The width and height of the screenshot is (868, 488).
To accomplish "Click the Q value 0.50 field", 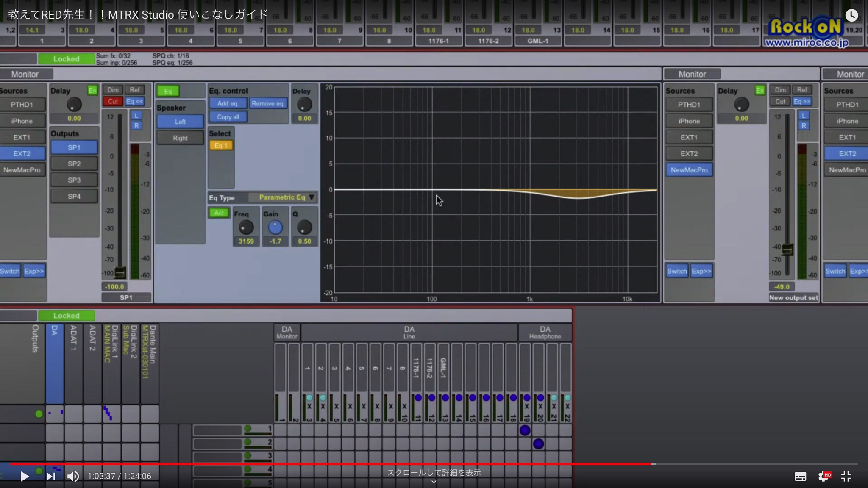I will point(304,241).
